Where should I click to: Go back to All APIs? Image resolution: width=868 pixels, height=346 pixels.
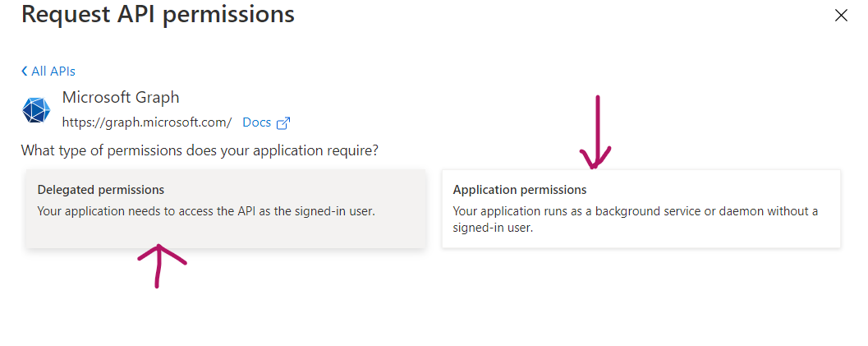(x=48, y=72)
